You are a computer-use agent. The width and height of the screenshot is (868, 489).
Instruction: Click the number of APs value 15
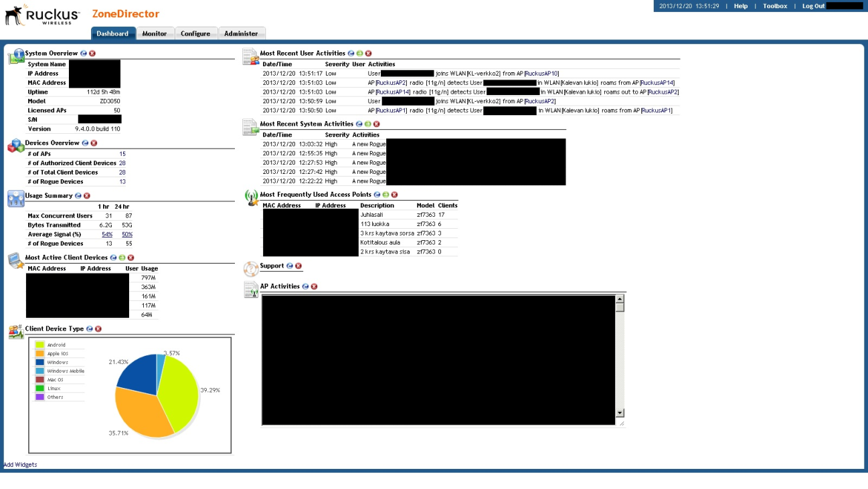[122, 154]
